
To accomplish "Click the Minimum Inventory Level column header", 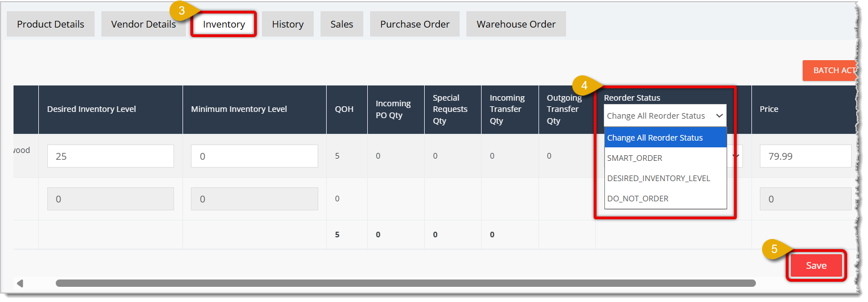I will tap(255, 109).
